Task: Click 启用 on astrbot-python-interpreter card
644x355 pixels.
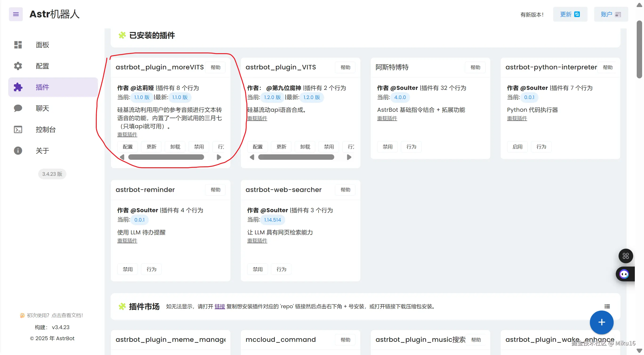Action: click(517, 147)
